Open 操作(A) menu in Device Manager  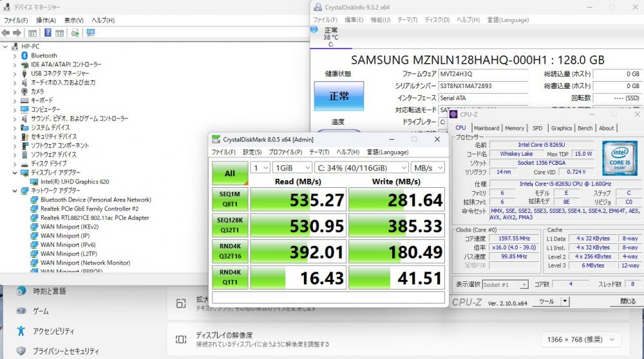pyautogui.click(x=46, y=20)
